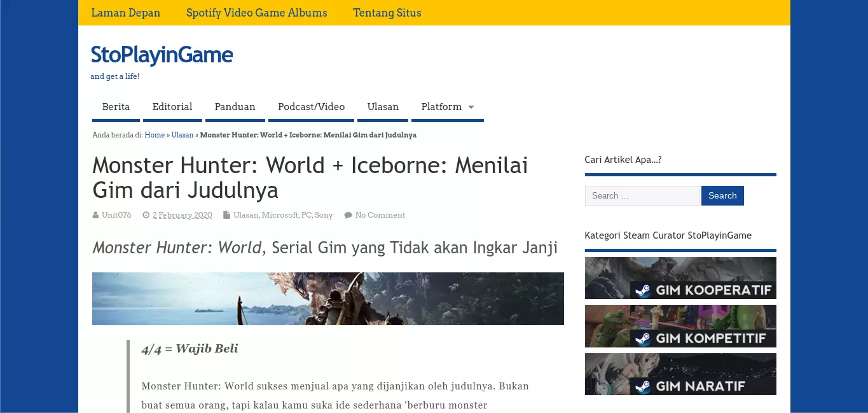Open Spotify Video Game Albums page

(257, 13)
